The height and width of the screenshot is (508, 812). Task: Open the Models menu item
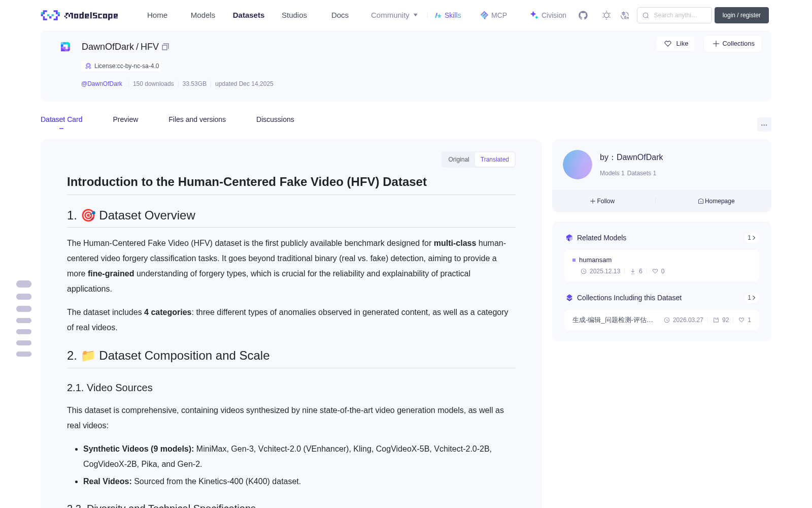203,15
